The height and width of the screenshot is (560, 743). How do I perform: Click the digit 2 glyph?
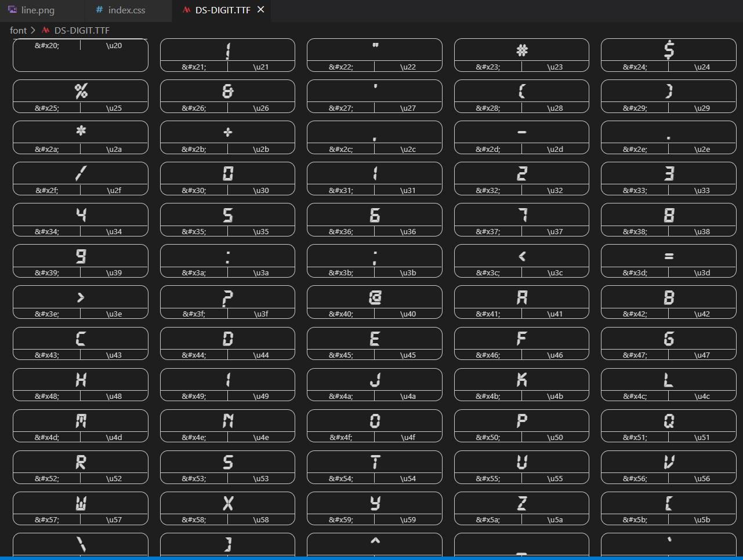point(521,173)
